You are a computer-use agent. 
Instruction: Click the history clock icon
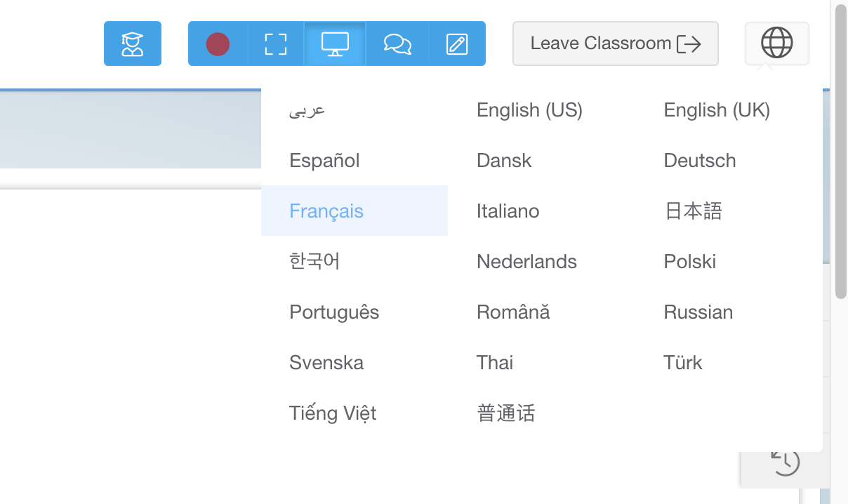pos(785,462)
